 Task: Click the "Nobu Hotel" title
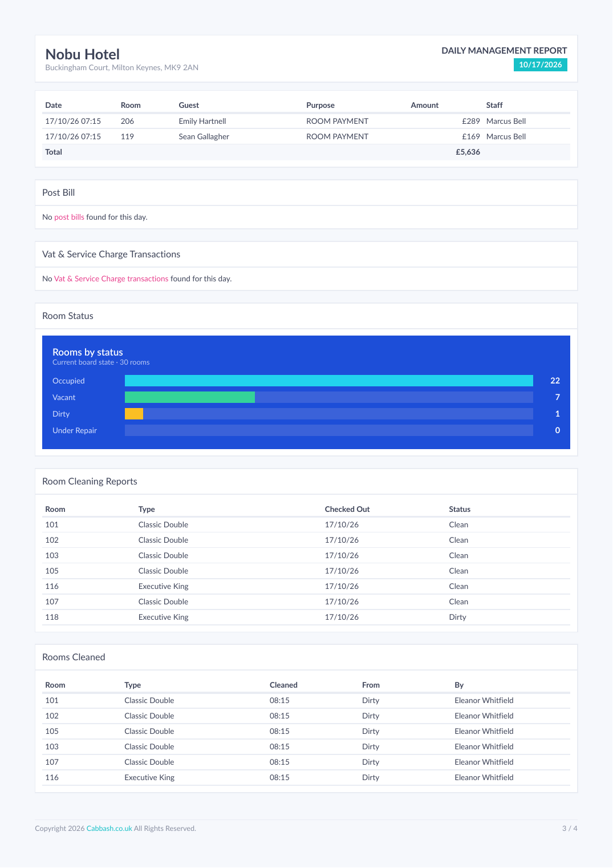(83, 54)
